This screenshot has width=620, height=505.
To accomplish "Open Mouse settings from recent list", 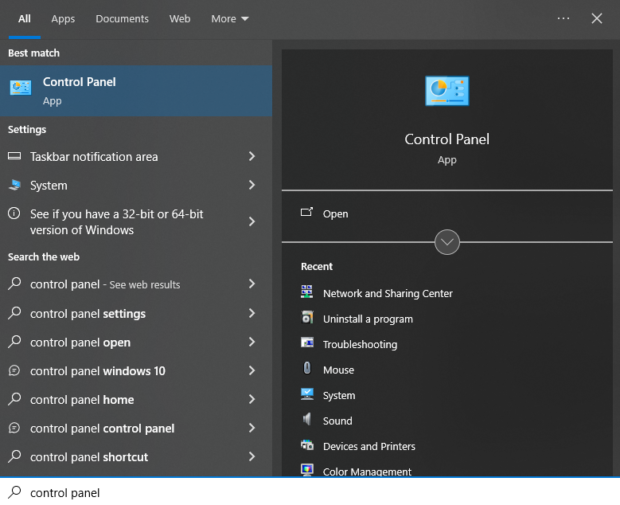I will coord(338,370).
